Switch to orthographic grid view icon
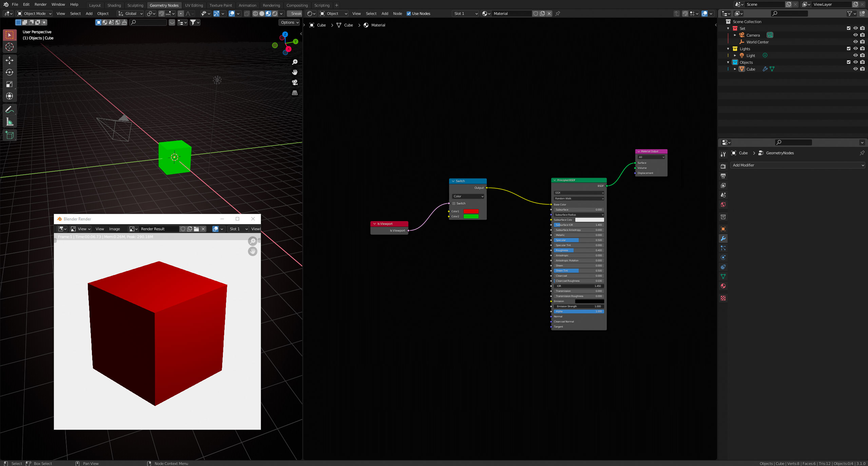Viewport: 868px width, 466px height. (x=295, y=93)
